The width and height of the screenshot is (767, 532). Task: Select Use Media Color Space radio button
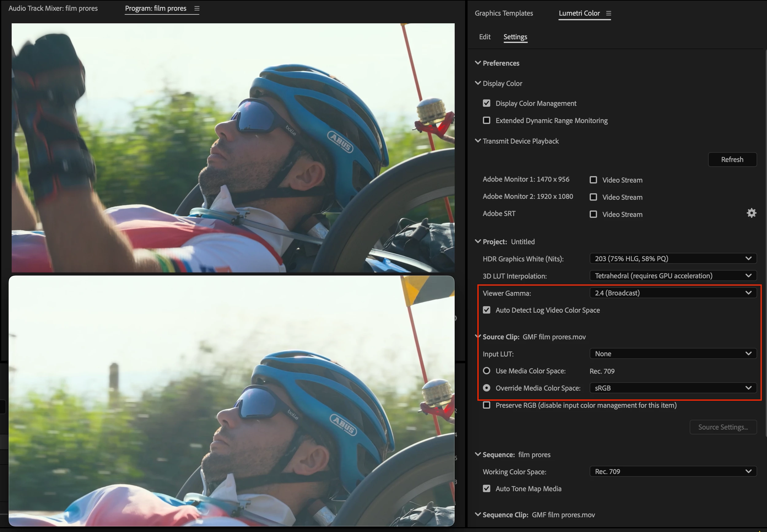pos(486,371)
